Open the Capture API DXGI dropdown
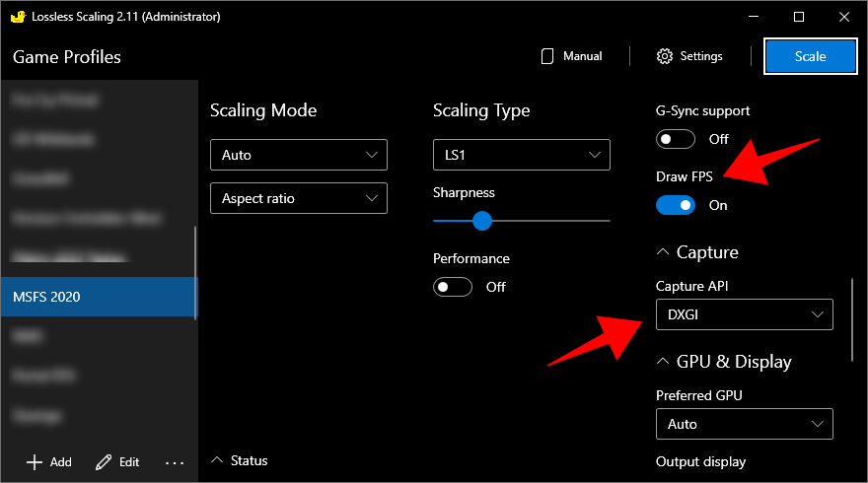868x483 pixels. coord(744,314)
